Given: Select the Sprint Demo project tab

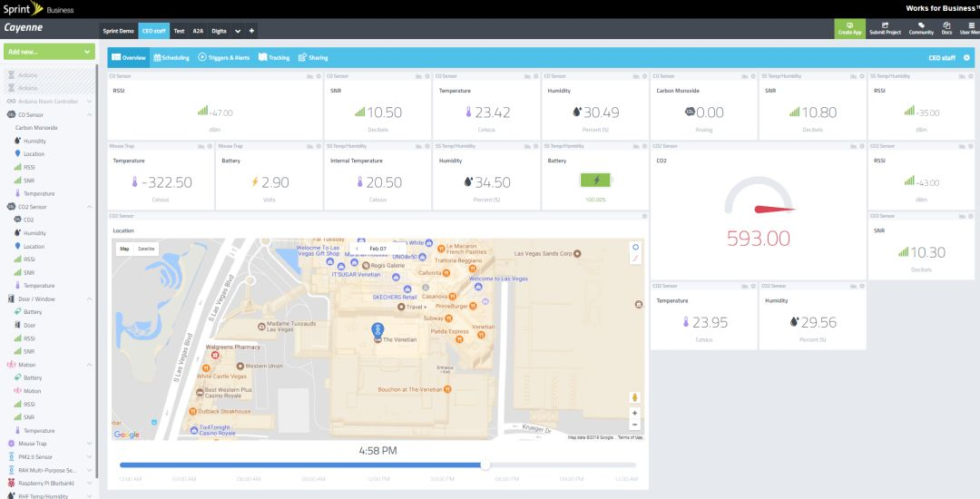Looking at the screenshot, I should coord(118,31).
